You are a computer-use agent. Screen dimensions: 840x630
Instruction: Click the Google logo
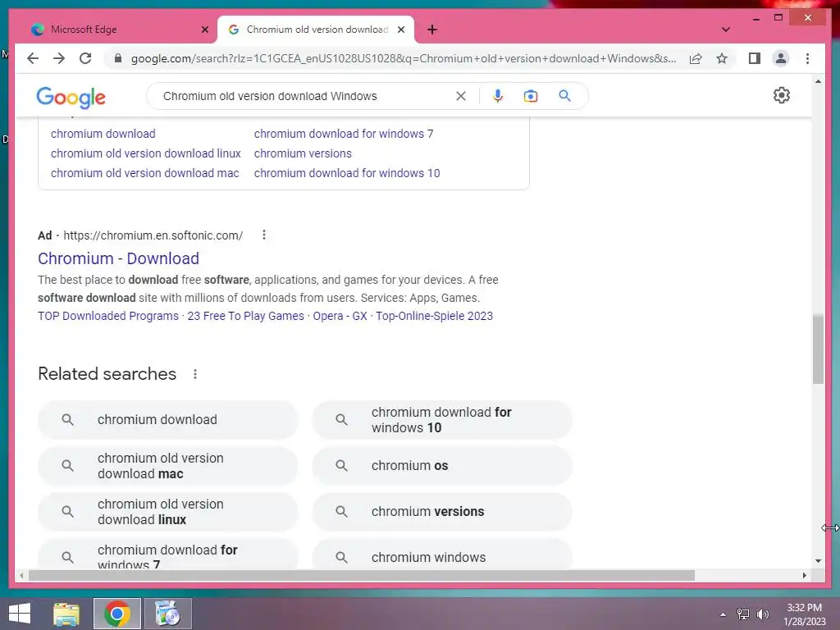click(71, 97)
